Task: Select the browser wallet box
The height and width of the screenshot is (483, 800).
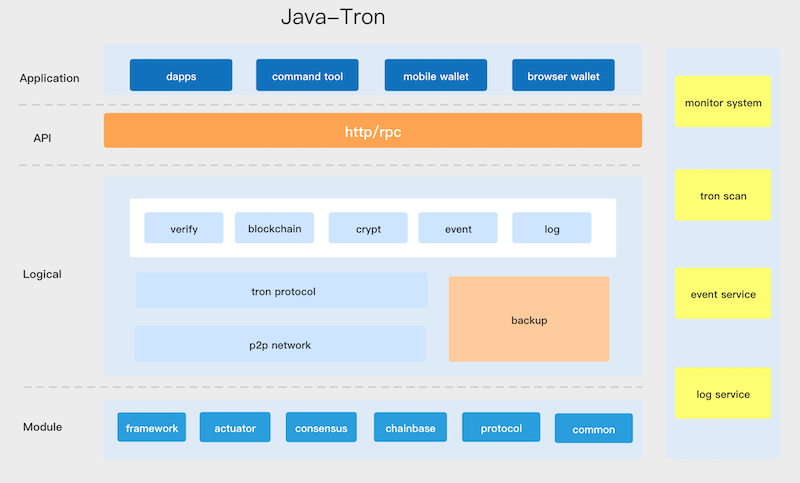Action: tap(563, 75)
